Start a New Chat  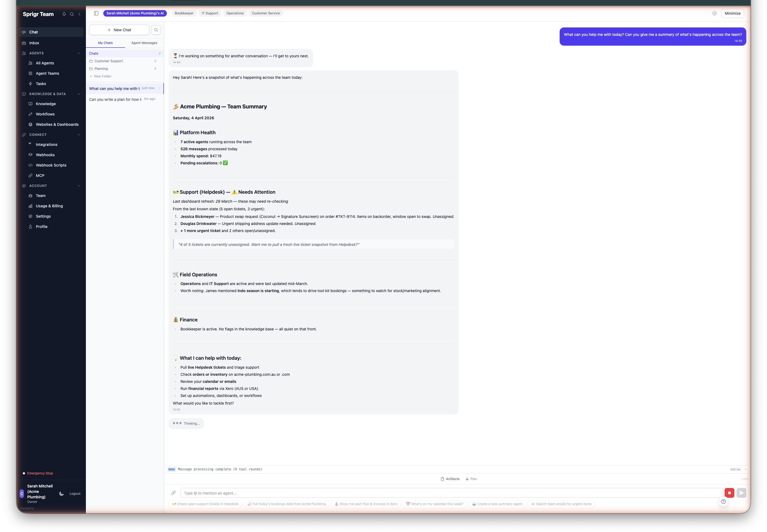pos(119,30)
